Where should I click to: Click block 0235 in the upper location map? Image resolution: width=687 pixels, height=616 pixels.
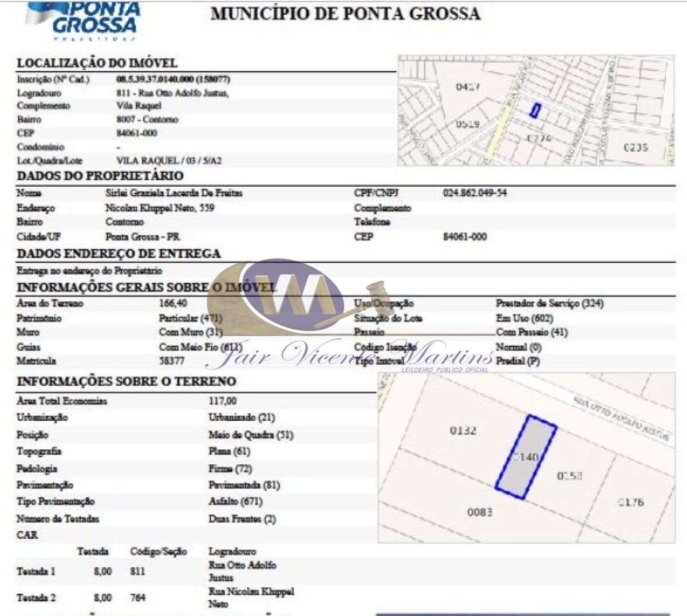(x=635, y=147)
